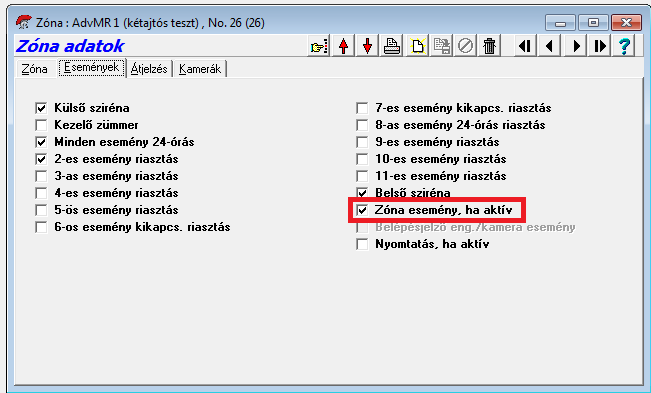The height and width of the screenshot is (393, 651).
Task: Enable the Kezelő zümmer checkbox
Action: click(41, 125)
